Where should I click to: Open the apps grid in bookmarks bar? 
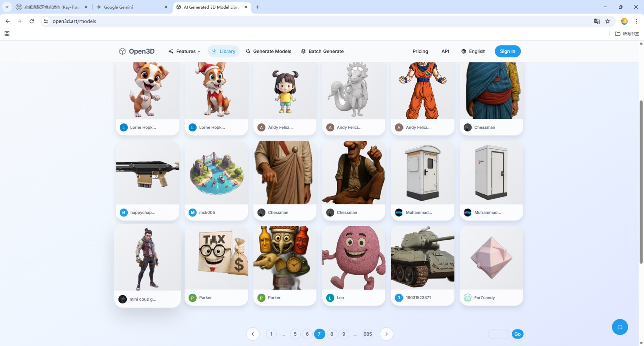[7, 34]
